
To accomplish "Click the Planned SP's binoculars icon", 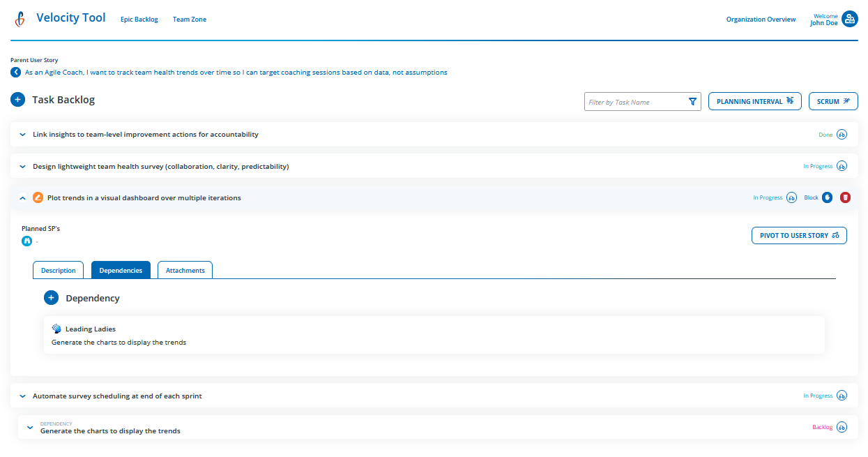I will (x=26, y=240).
